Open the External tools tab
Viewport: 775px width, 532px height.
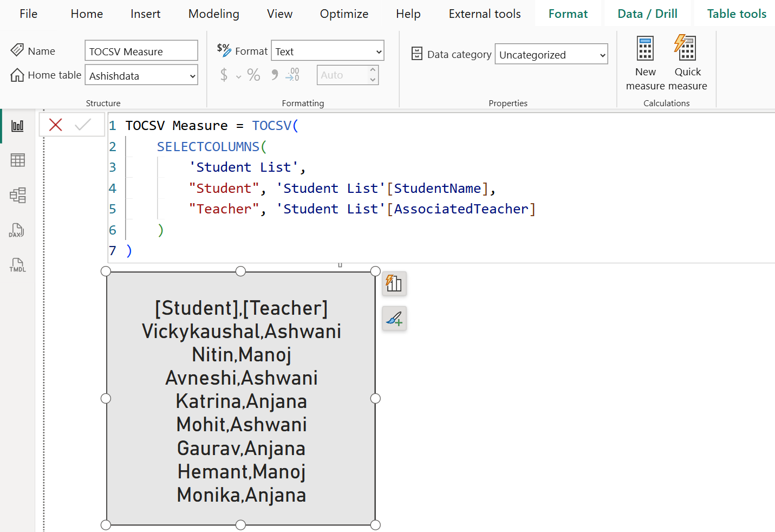tap(484, 14)
